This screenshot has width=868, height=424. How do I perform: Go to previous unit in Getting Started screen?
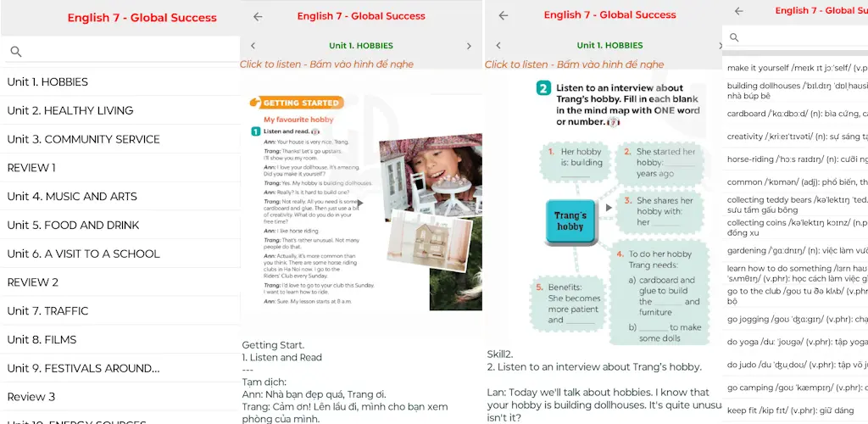click(253, 46)
